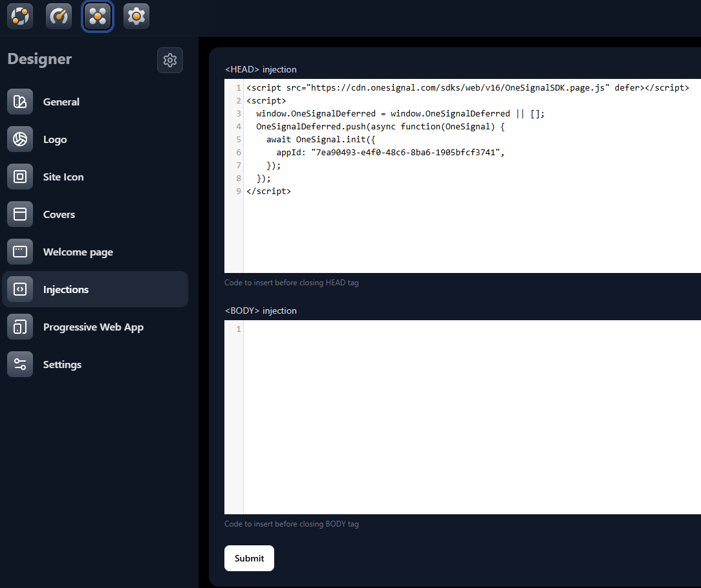The image size is (701, 588).
Task: Open the Injections section
Action: [x=66, y=289]
